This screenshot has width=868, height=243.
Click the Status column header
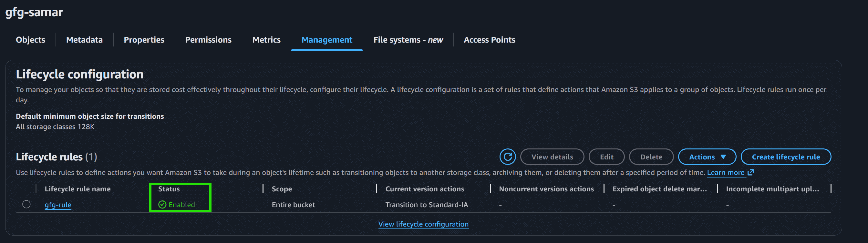[169, 189]
